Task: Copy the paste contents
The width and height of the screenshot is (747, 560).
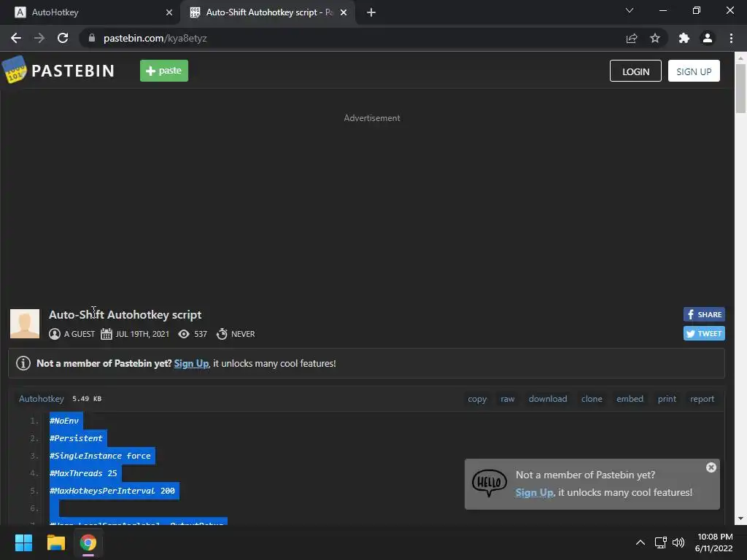Action: [477, 399]
